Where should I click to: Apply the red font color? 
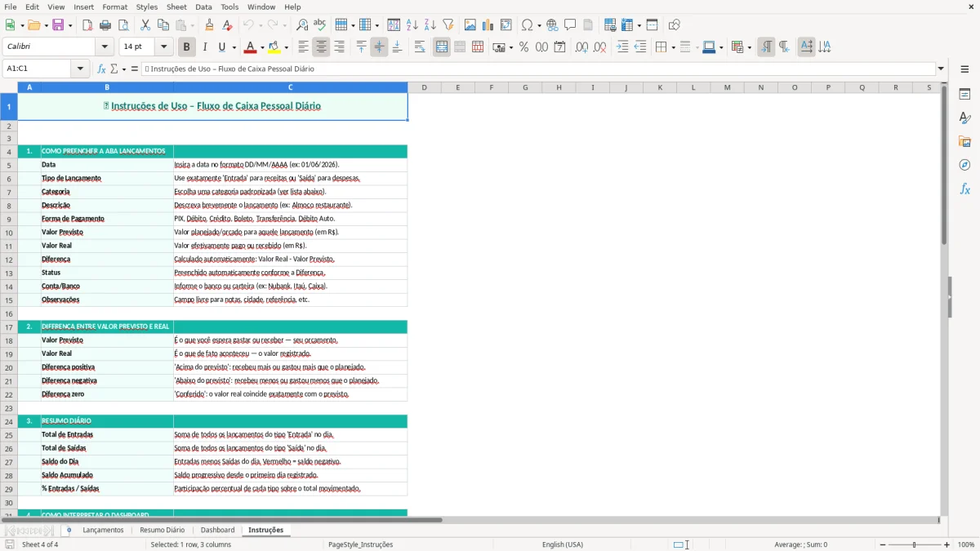pyautogui.click(x=250, y=47)
